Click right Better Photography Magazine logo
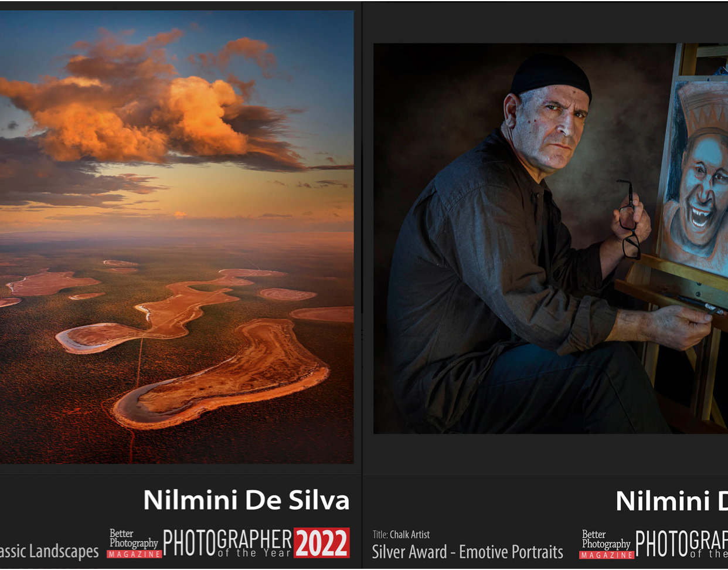 pyautogui.click(x=607, y=544)
